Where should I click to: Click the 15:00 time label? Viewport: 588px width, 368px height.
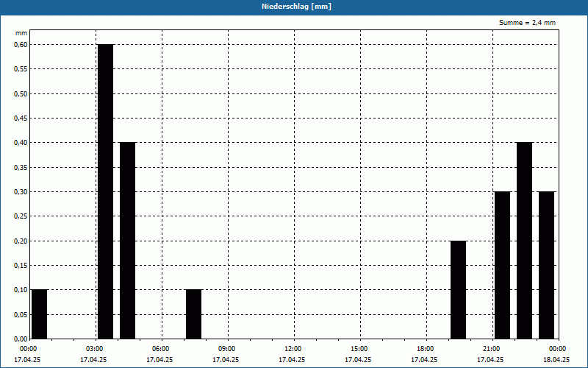point(359,349)
